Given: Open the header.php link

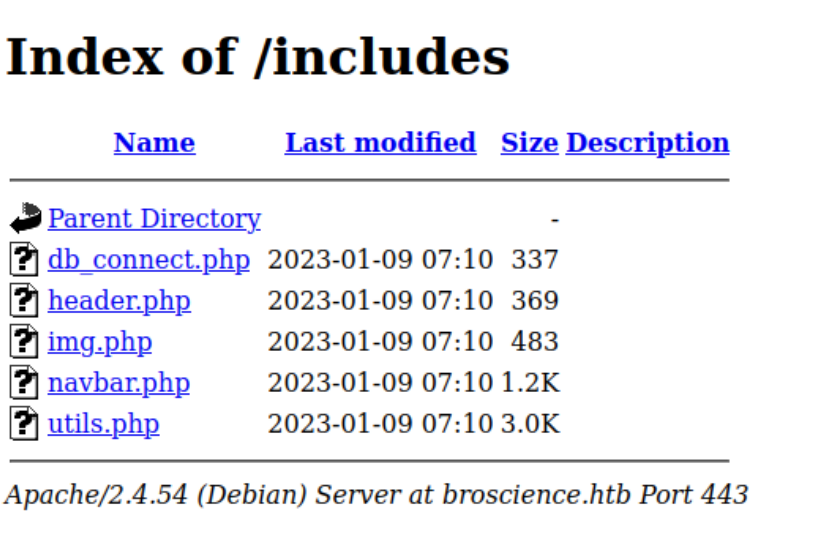Looking at the screenshot, I should point(119,301).
